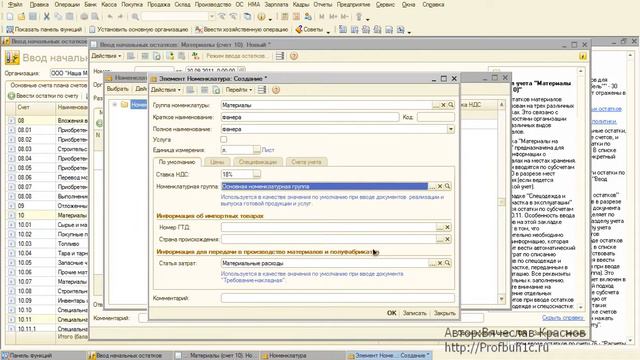The width and height of the screenshot is (640, 360).
Task: Click 'Ввести остатки по счету' button
Action: (43, 96)
